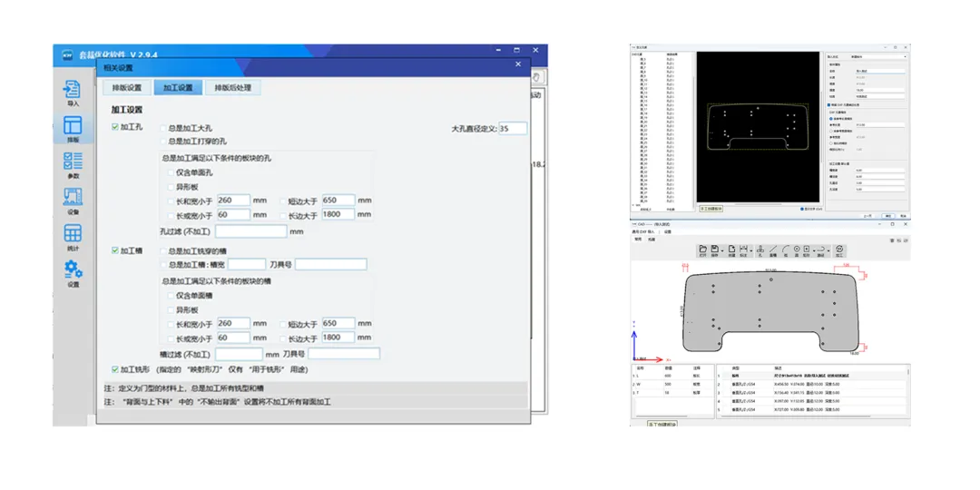Toggle the 加工槽 checkbox

coord(115,250)
